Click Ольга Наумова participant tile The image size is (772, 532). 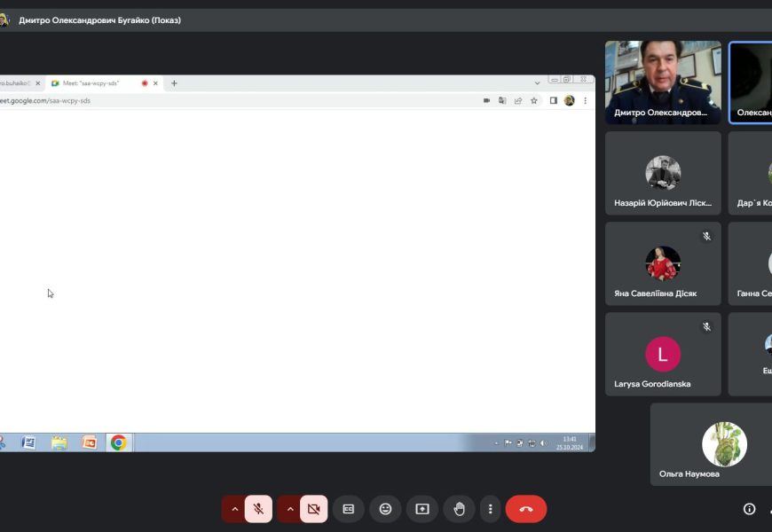(711, 444)
